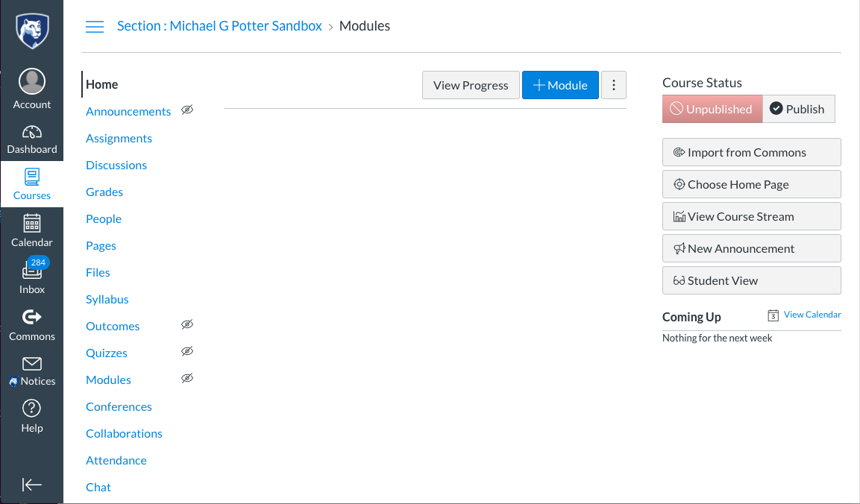
Task: Open the Account avatar icon
Action: (32, 82)
